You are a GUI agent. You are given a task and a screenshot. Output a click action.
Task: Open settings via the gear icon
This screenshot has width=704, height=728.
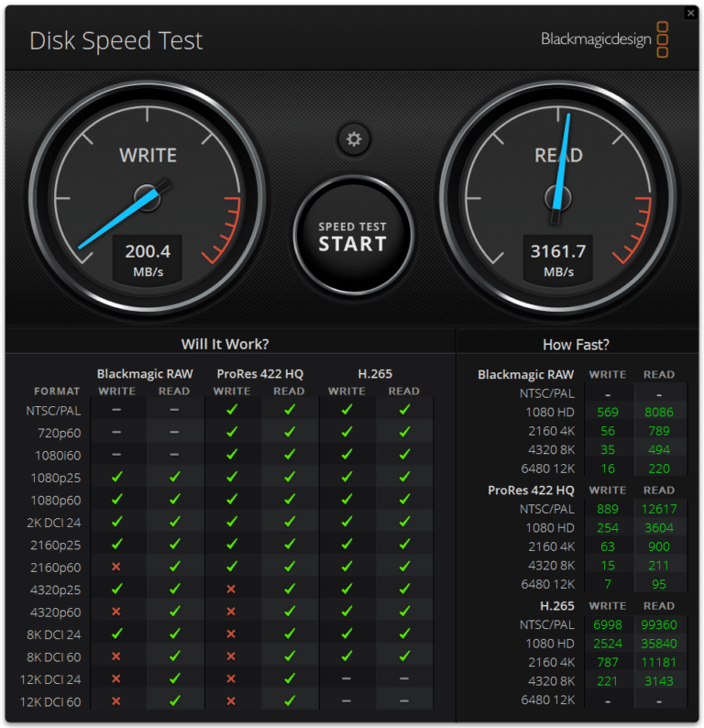tap(354, 138)
